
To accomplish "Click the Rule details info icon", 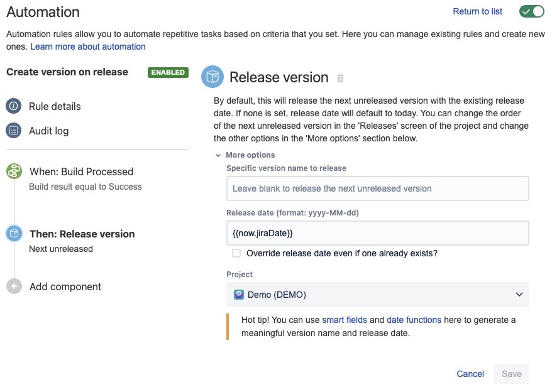I will (14, 106).
